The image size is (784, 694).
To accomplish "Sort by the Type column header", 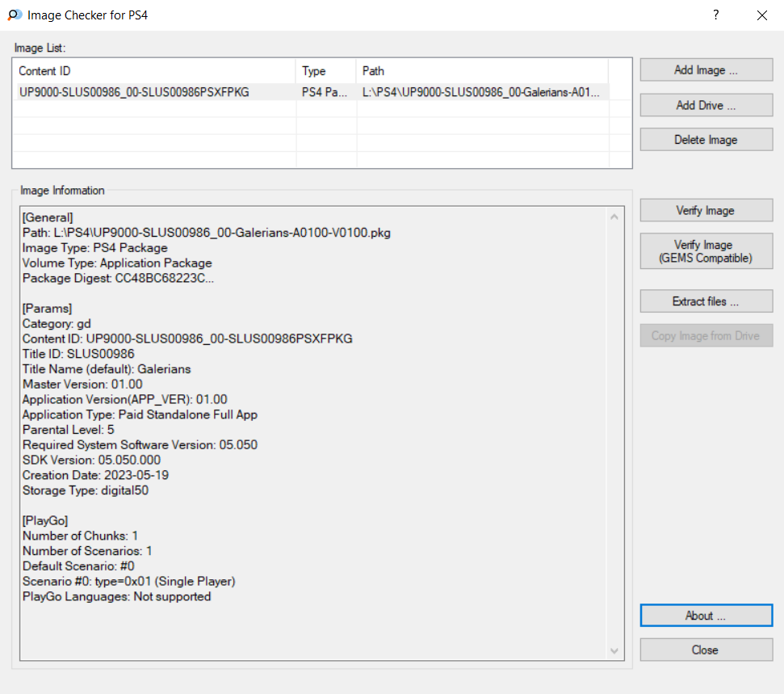I will pyautogui.click(x=326, y=71).
